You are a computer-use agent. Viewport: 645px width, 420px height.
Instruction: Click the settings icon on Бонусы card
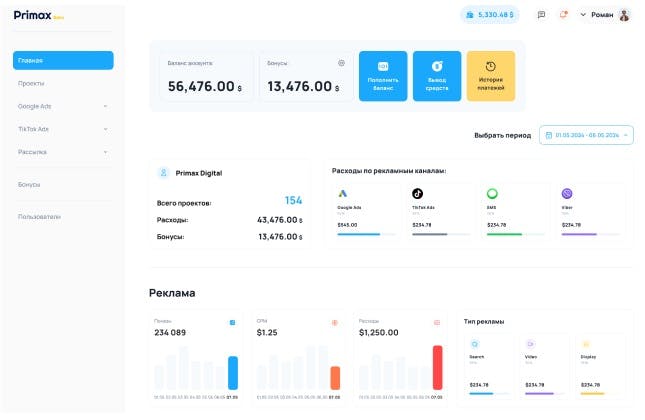[341, 63]
